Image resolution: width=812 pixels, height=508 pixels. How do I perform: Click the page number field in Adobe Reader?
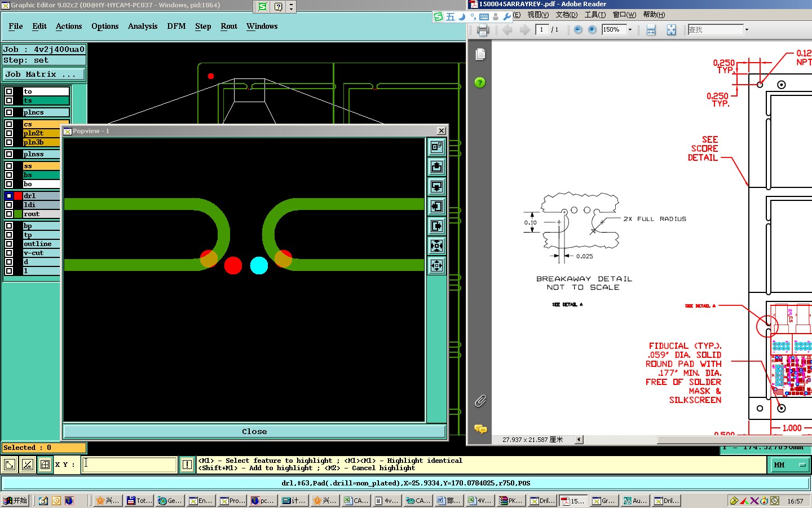tap(542, 29)
